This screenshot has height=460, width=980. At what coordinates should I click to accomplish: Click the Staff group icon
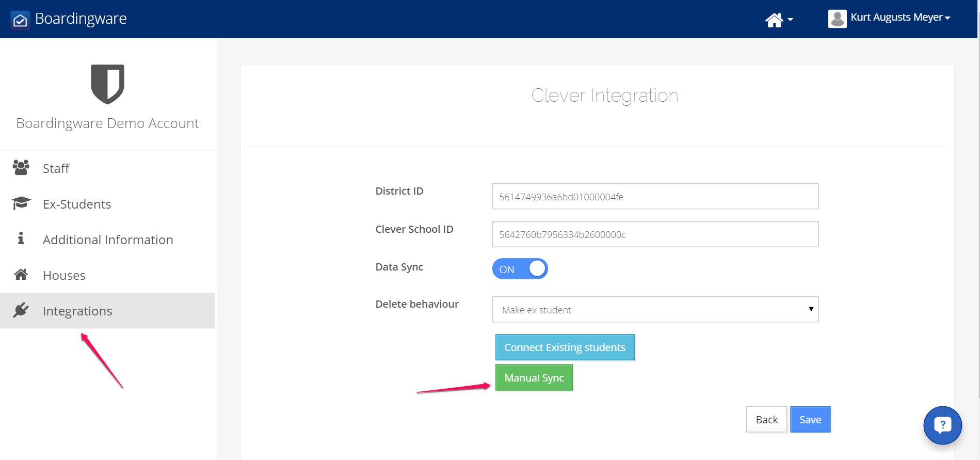tap(21, 167)
